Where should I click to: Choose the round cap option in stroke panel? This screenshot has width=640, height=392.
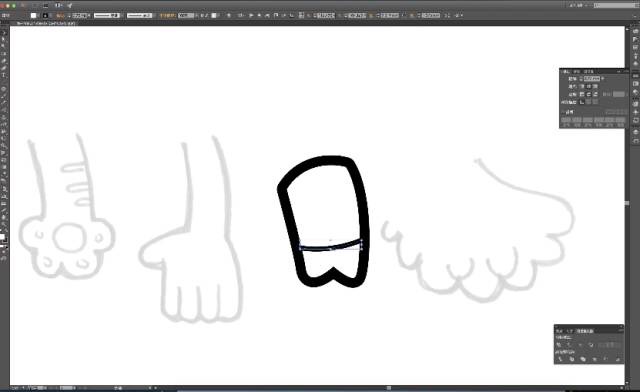589,87
